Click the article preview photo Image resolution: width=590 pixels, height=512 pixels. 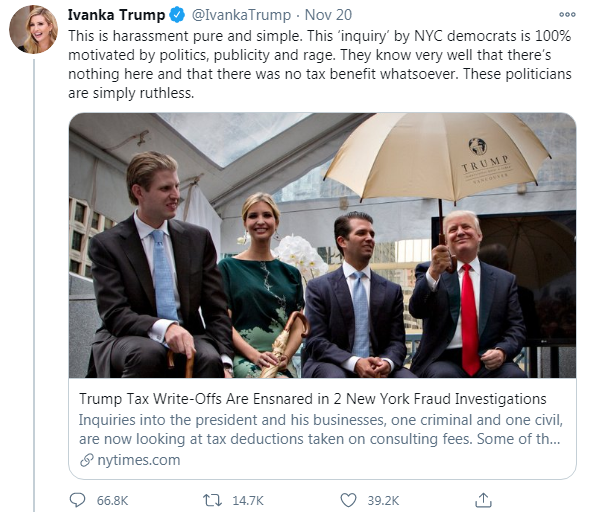pos(322,245)
